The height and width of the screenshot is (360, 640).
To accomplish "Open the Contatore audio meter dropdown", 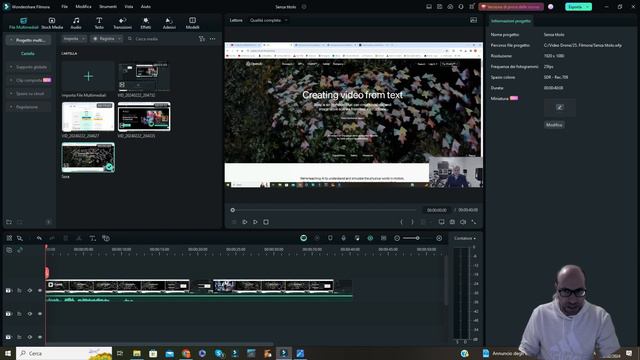I will (x=464, y=238).
